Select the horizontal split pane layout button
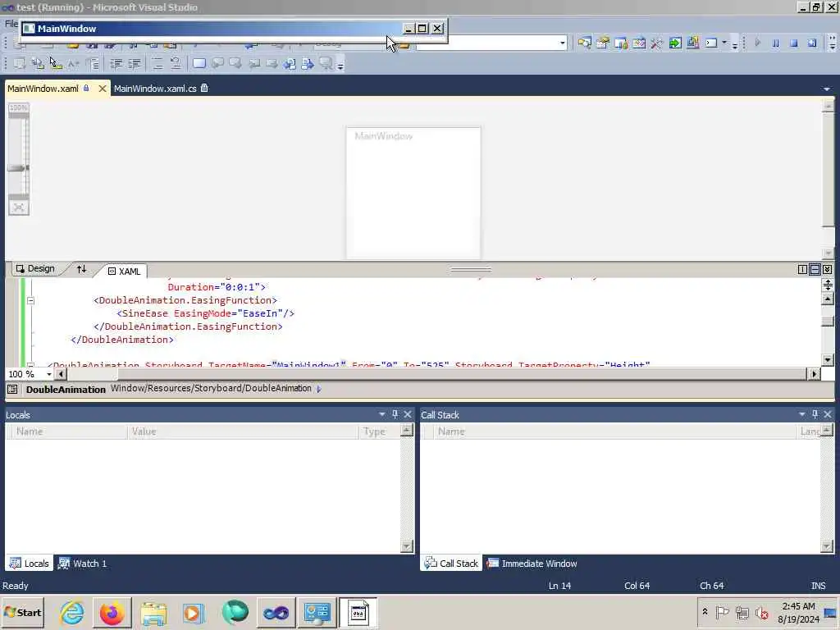840x630 pixels. 815,269
